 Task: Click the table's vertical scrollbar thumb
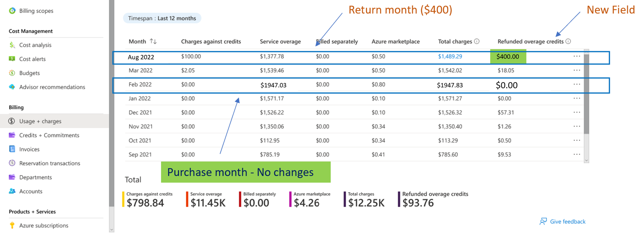586,93
